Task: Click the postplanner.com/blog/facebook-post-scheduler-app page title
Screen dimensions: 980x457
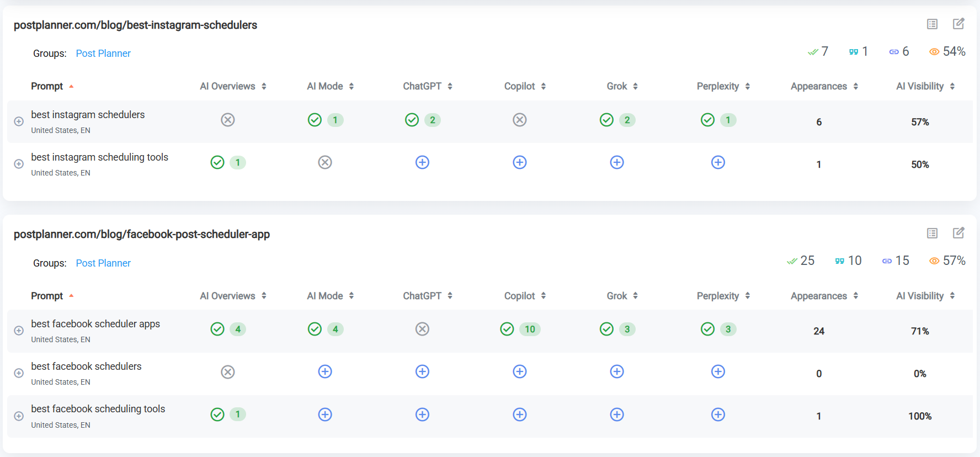Action: point(142,234)
